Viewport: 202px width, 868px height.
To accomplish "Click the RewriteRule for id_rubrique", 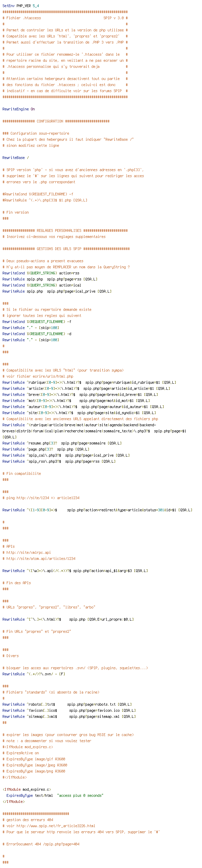I will 89,382.
